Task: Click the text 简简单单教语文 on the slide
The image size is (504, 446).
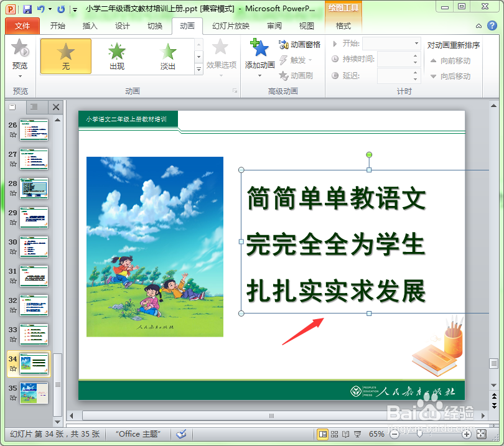Action: (x=336, y=198)
